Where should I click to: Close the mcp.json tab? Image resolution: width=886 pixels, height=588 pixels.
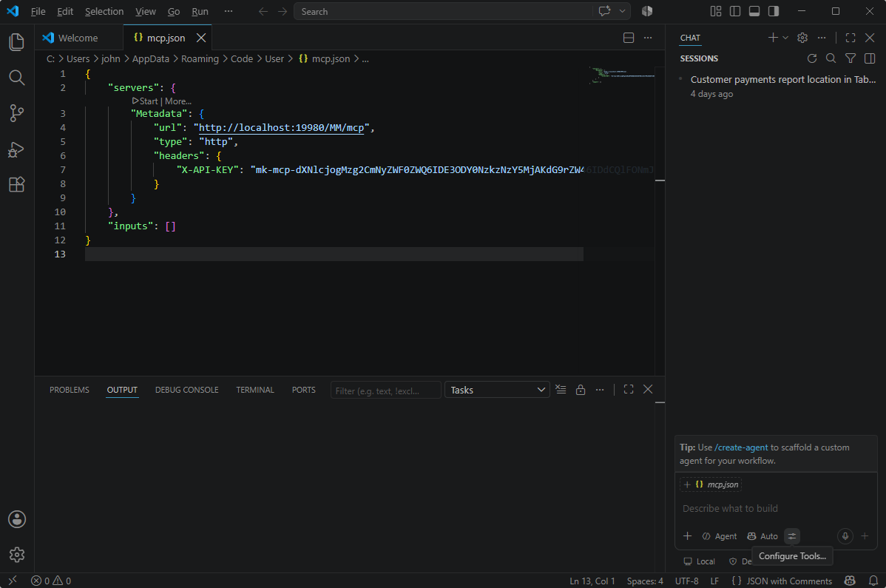tap(200, 38)
